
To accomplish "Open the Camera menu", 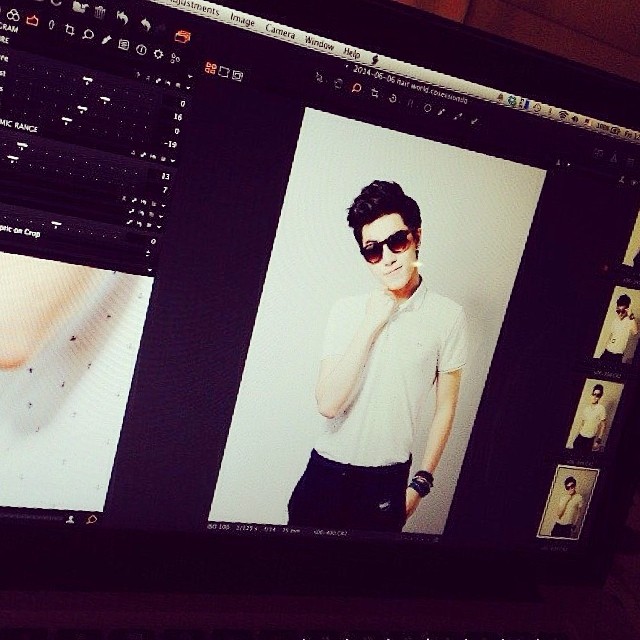I will 280,31.
